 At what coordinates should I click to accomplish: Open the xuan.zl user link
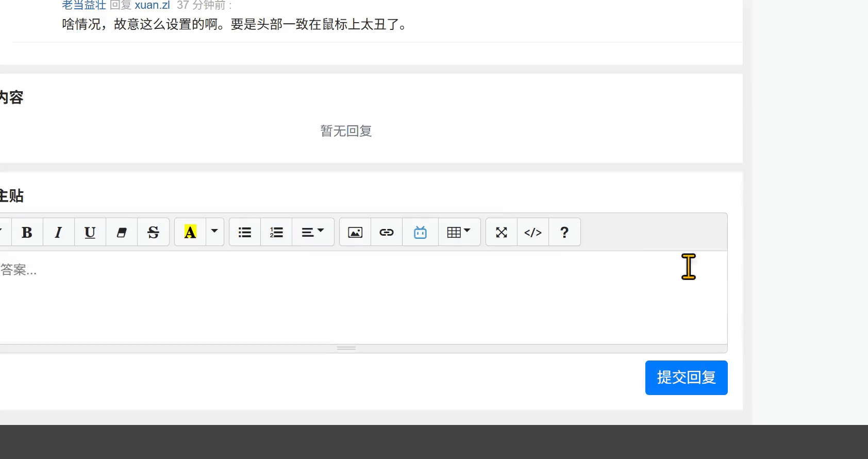coord(152,5)
